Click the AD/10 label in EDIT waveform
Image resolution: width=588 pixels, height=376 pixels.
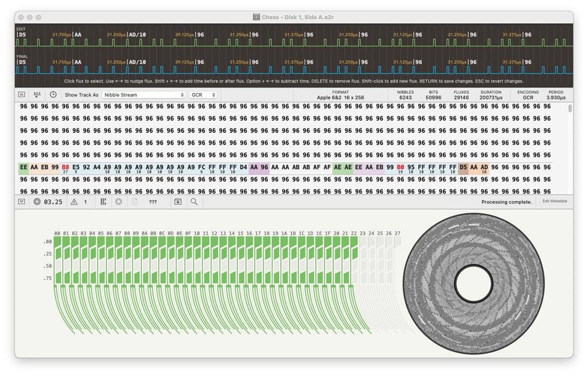click(x=137, y=34)
